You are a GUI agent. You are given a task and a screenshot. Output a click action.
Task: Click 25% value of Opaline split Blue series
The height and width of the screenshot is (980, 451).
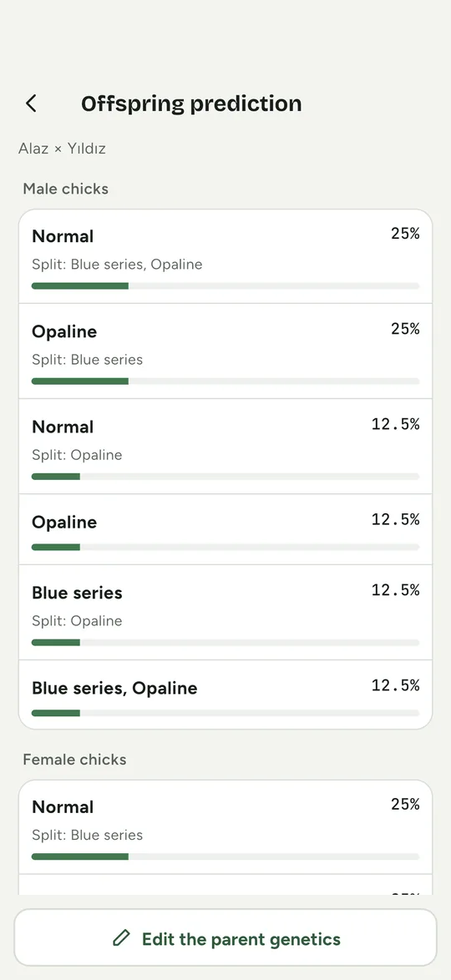coord(405,329)
